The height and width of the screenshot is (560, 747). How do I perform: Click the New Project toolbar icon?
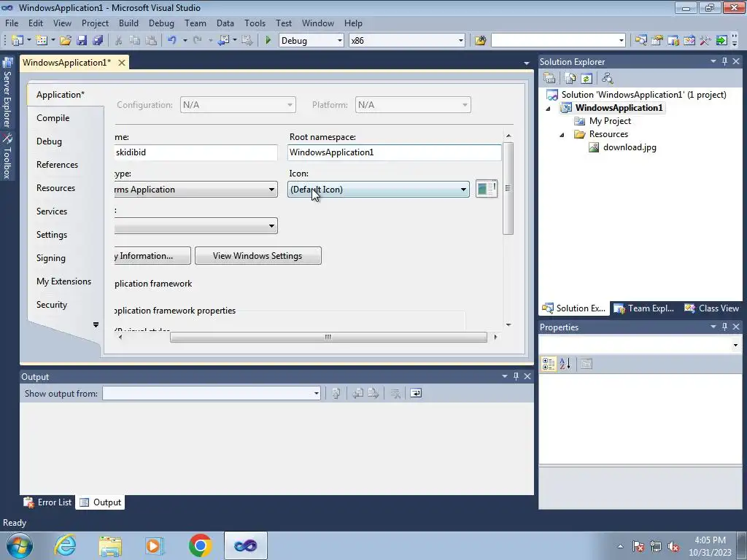(x=18, y=41)
